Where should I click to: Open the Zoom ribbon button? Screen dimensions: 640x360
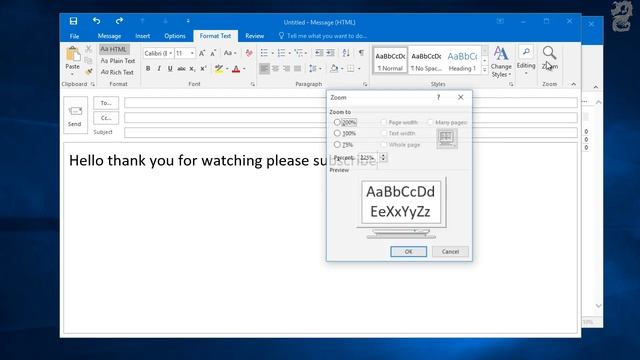pyautogui.click(x=549, y=58)
